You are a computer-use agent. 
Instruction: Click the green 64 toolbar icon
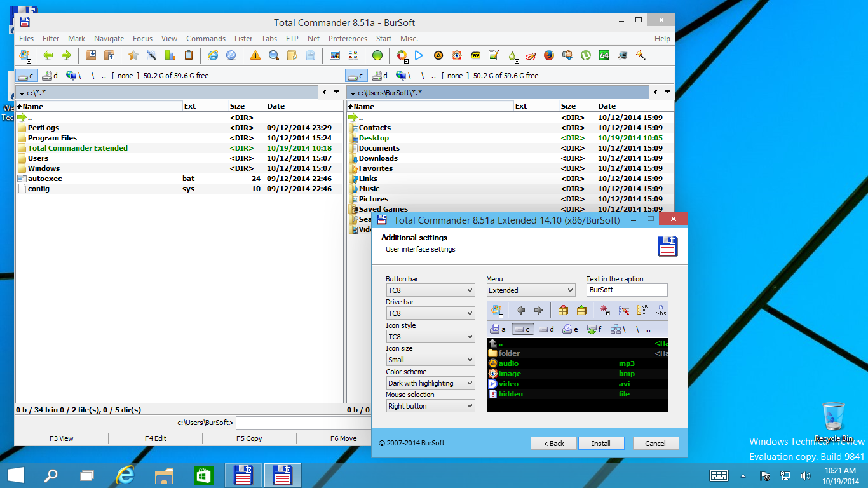pos(604,55)
